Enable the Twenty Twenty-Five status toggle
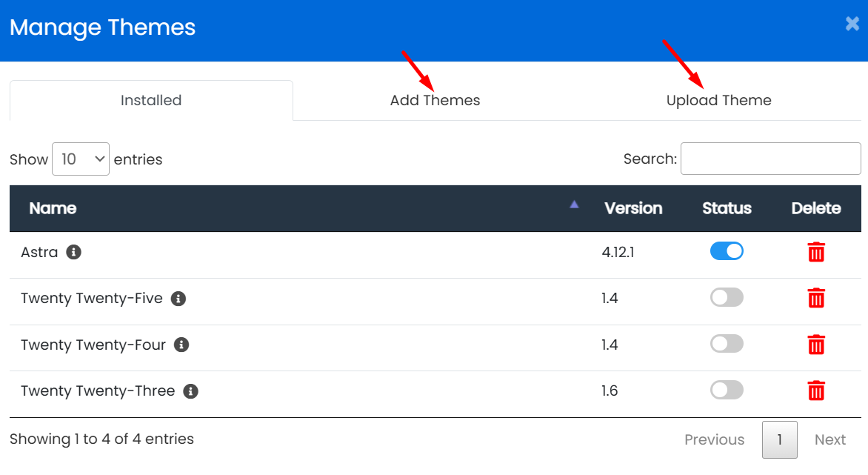868x475 pixels. point(727,298)
